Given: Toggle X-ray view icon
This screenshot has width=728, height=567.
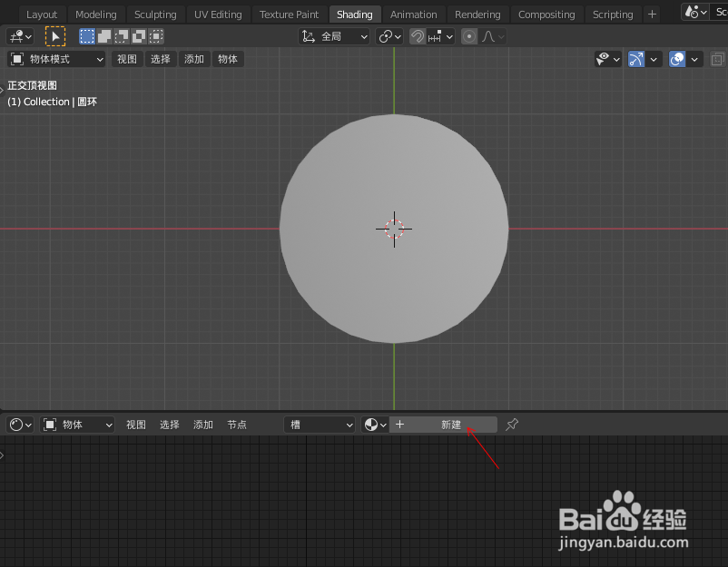Looking at the screenshot, I should pyautogui.click(x=718, y=59).
